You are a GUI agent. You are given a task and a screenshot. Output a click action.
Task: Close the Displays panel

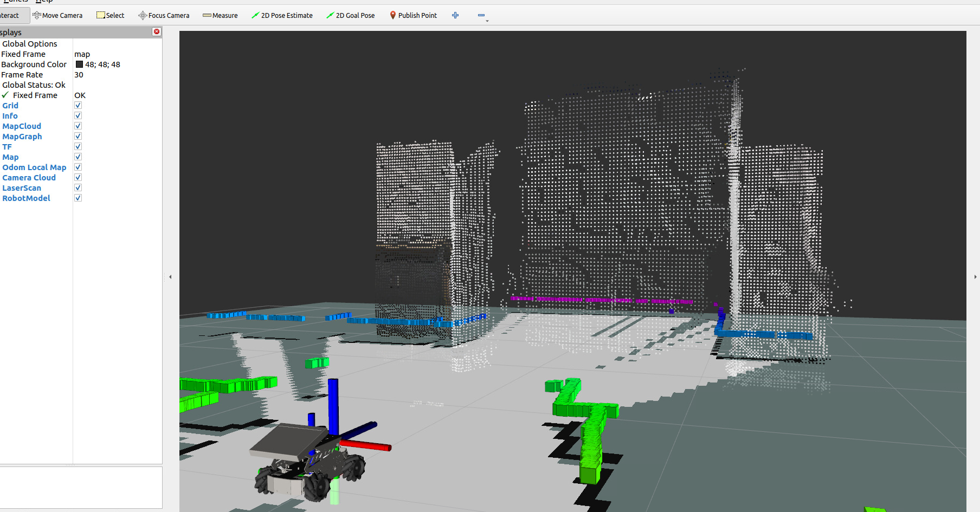[157, 31]
